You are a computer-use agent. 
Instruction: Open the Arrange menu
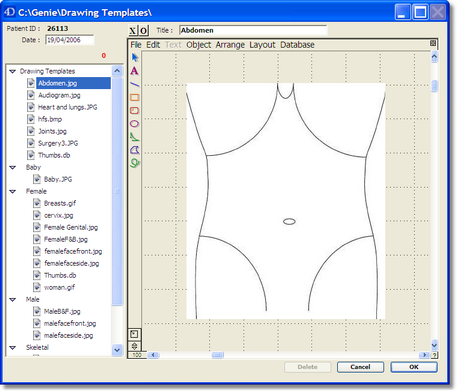pyautogui.click(x=230, y=45)
